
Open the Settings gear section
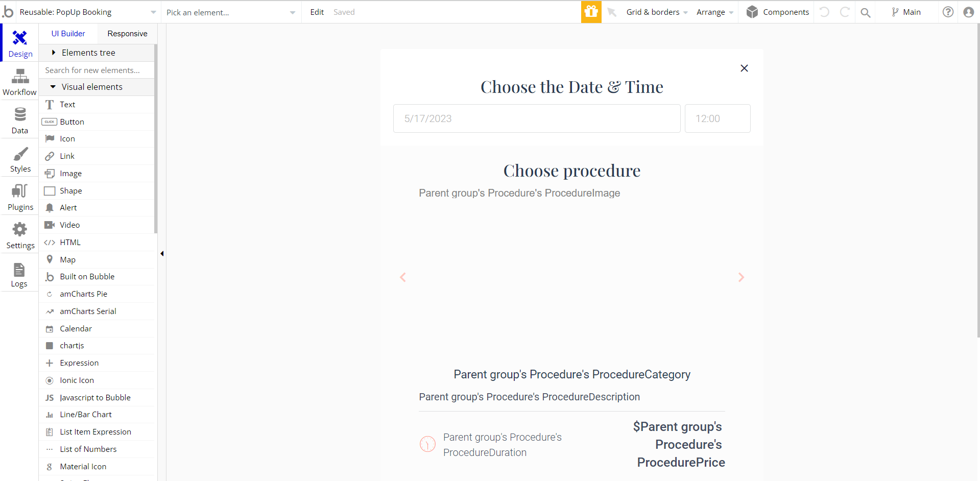pos(19,235)
